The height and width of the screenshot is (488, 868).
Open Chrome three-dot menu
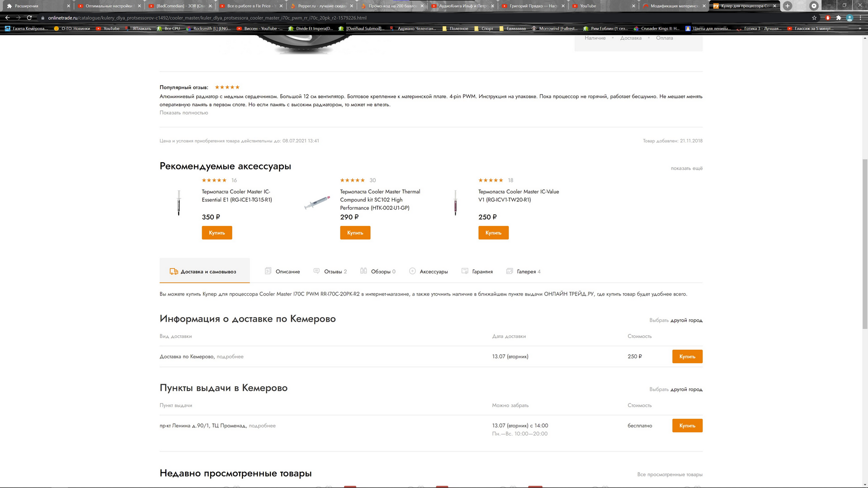point(861,18)
